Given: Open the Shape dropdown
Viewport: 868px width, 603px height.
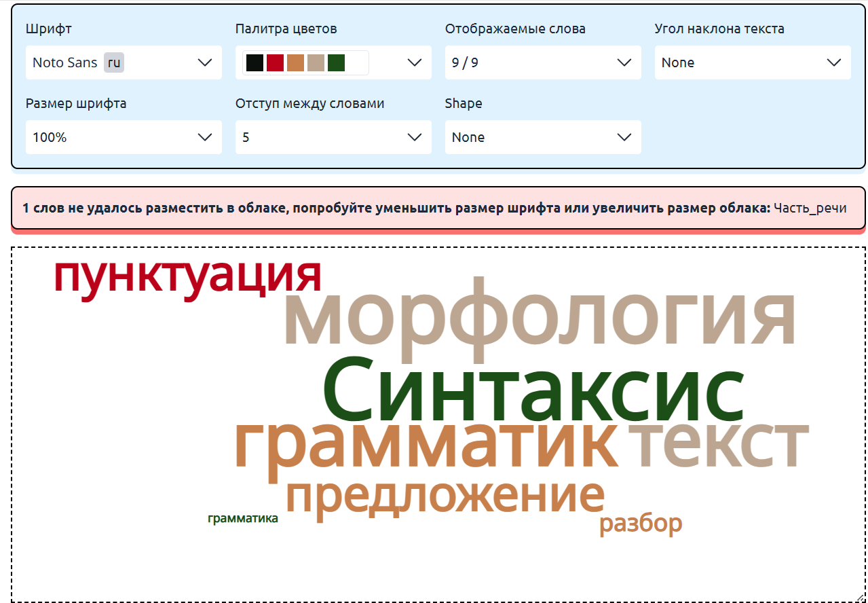Looking at the screenshot, I should click(542, 137).
